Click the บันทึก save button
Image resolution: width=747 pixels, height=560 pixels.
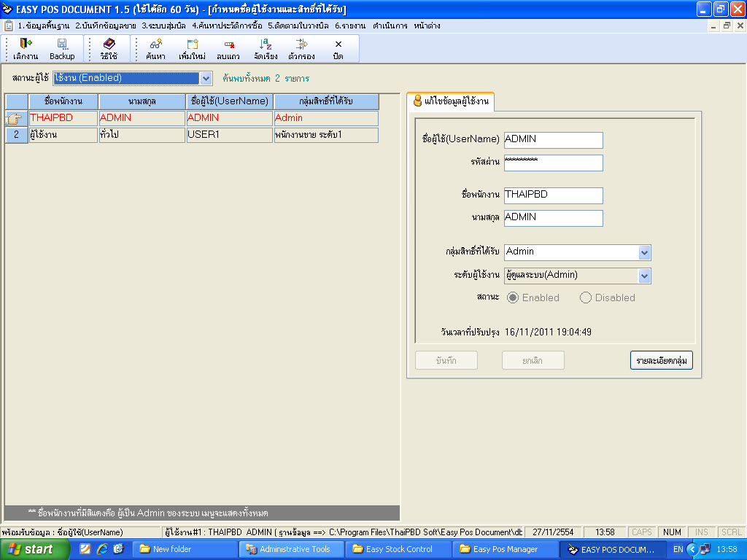446,360
